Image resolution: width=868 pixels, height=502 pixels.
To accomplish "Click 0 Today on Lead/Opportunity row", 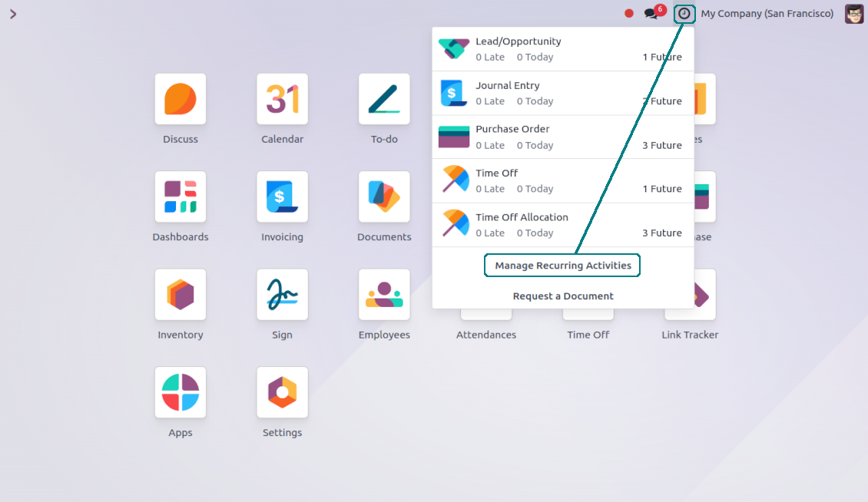I will click(x=535, y=57).
